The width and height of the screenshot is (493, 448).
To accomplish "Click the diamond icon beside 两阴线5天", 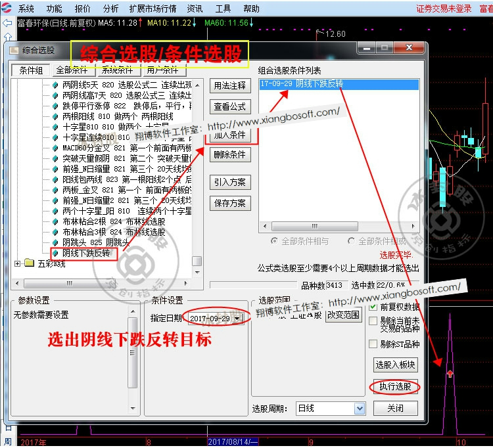I will tap(55, 85).
